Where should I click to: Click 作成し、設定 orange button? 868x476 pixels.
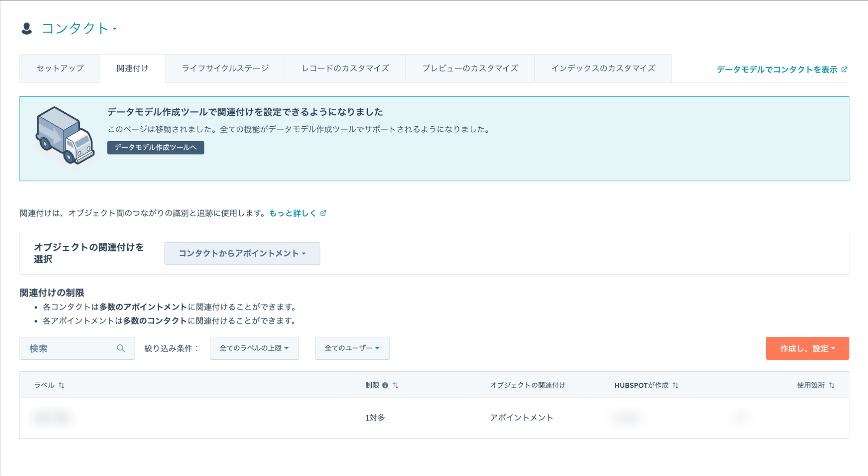(x=807, y=348)
